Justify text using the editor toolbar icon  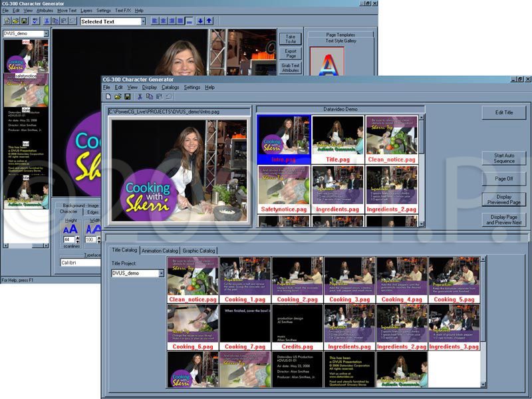click(x=180, y=21)
